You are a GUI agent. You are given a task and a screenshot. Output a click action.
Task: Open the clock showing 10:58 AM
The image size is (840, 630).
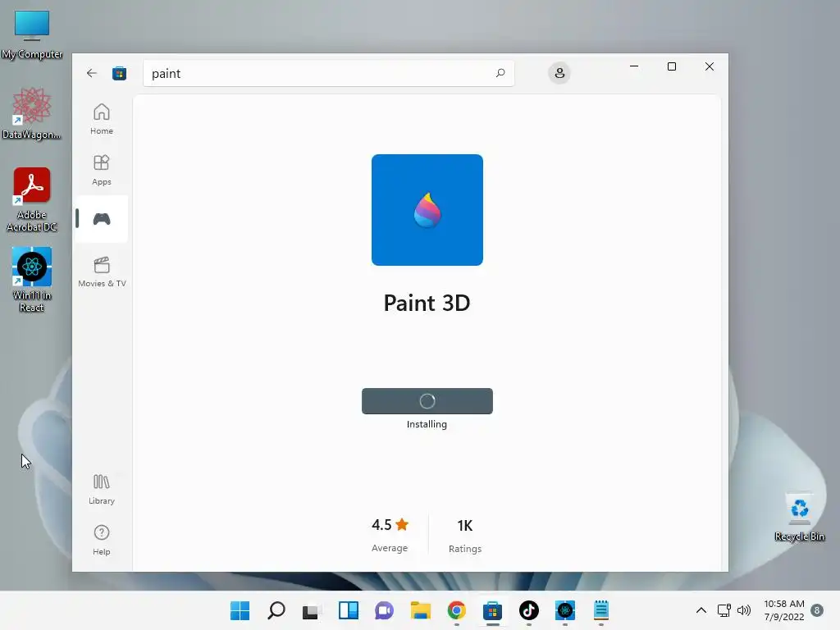(783, 610)
